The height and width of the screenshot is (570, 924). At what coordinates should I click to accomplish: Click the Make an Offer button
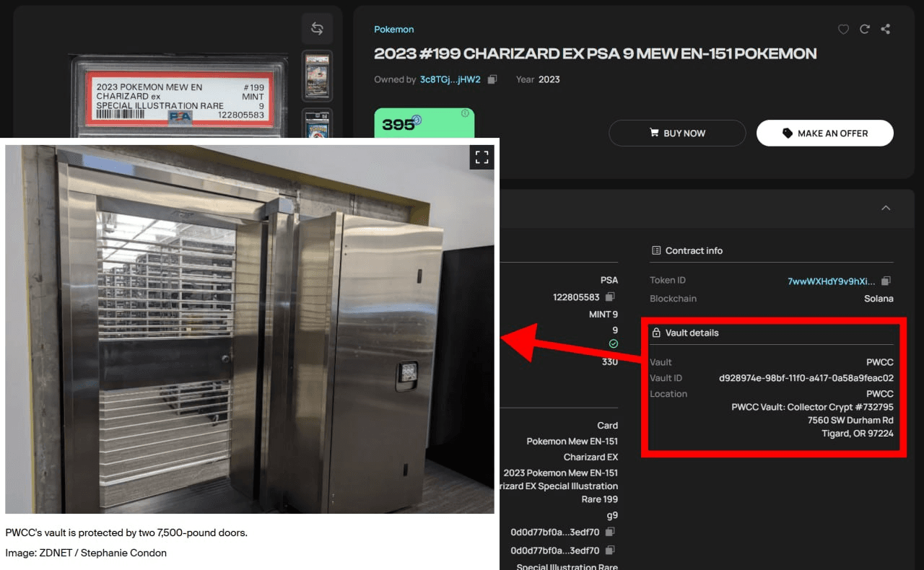tap(824, 133)
